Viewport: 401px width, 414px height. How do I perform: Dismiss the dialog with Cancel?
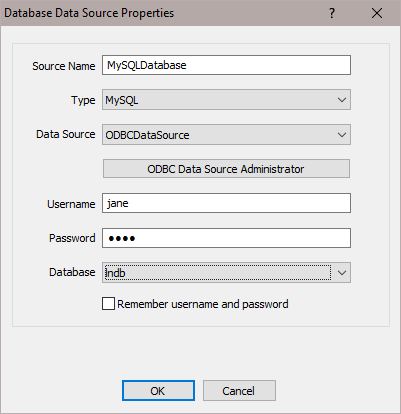point(239,391)
